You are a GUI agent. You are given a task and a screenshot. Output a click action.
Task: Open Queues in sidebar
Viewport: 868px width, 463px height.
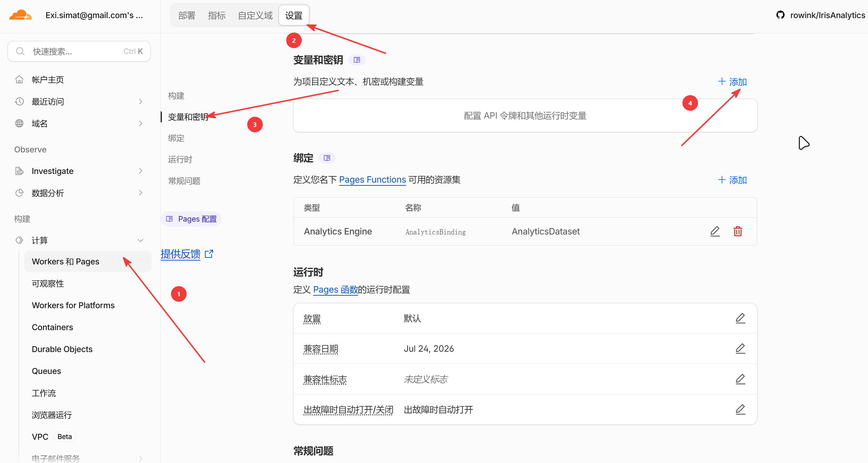pyautogui.click(x=46, y=371)
